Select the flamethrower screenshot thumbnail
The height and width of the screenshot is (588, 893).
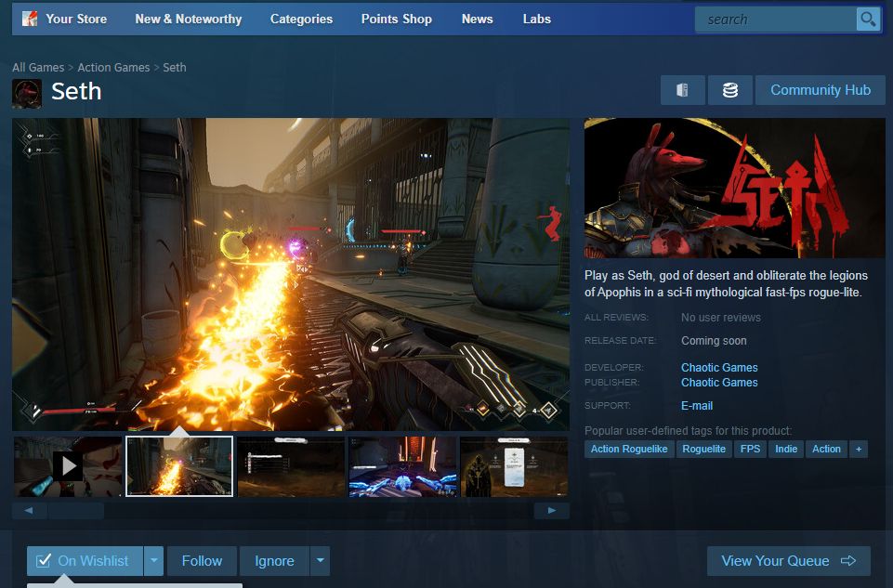click(x=179, y=466)
